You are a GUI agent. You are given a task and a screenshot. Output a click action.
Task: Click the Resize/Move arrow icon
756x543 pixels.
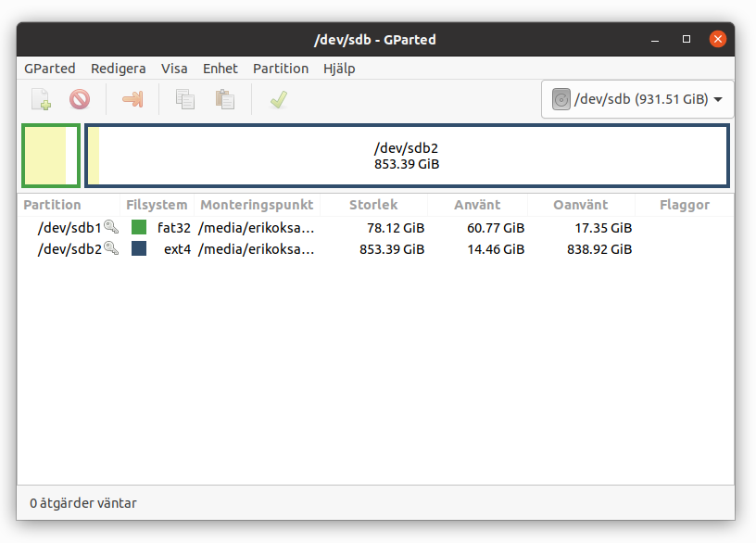coord(132,99)
